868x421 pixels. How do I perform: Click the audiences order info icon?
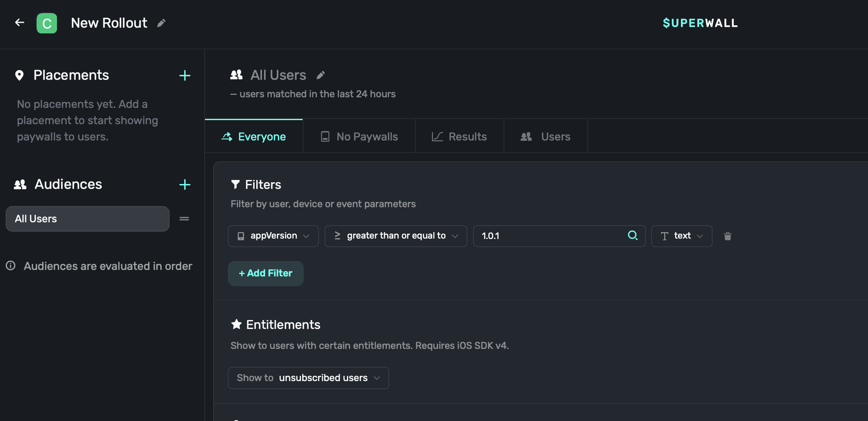pyautogui.click(x=11, y=266)
